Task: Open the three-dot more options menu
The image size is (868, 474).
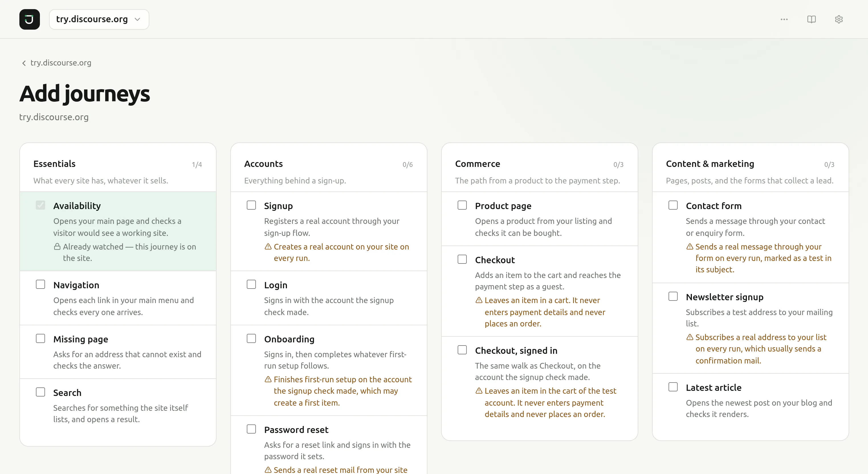Action: 784,19
